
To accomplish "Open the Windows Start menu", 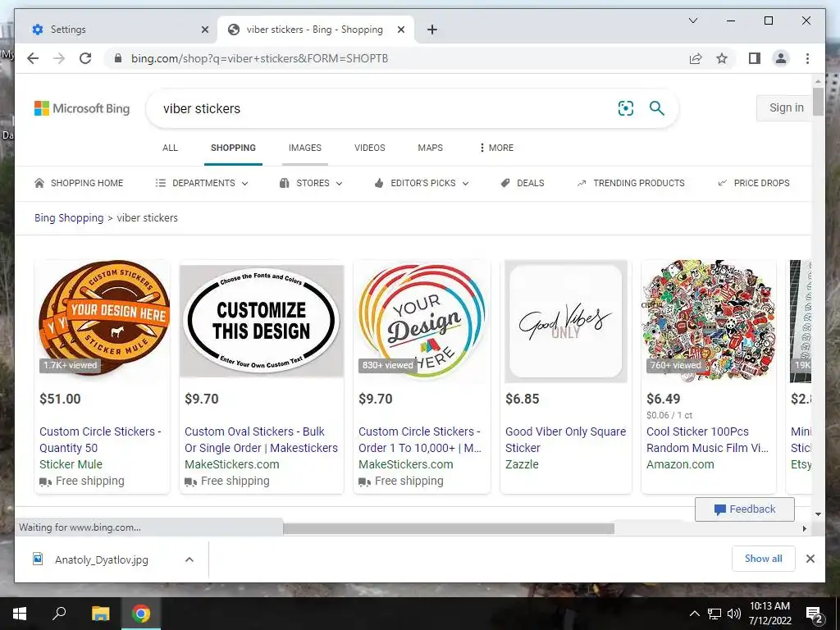I will click(20, 614).
